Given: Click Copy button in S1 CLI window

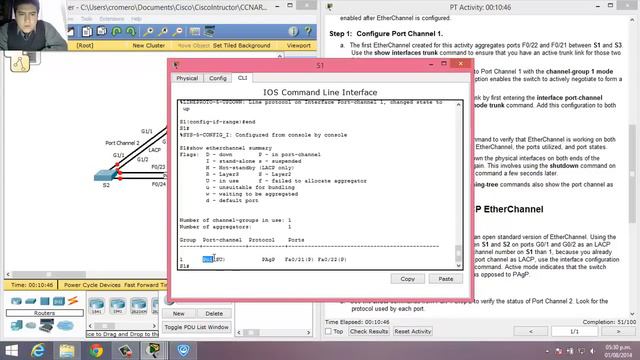Looking at the screenshot, I should coord(407,279).
